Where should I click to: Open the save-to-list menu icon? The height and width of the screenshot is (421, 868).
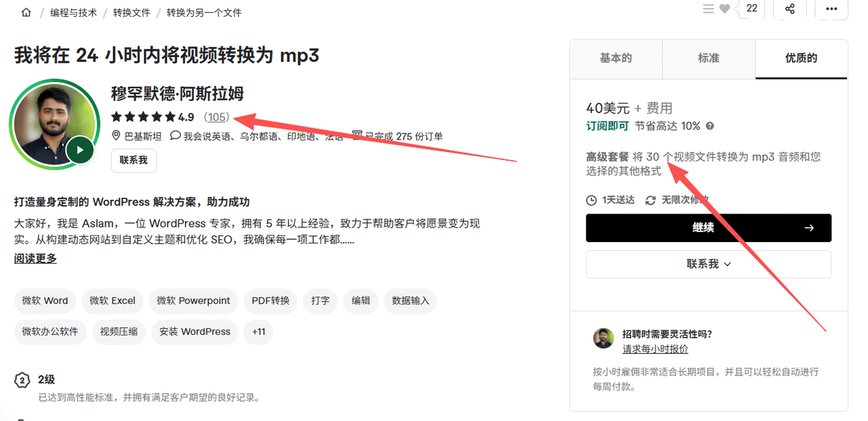point(708,9)
